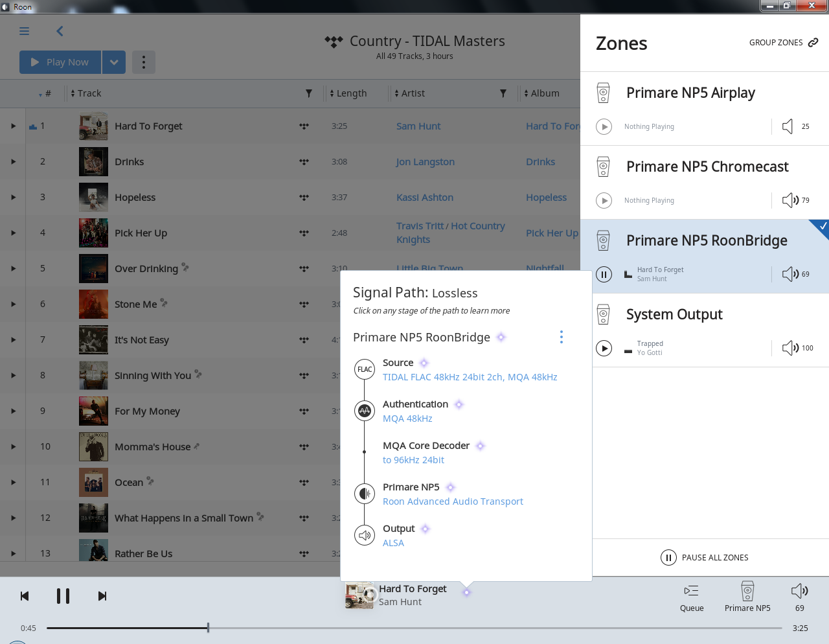Play on Primare NP5 Airplay zone
Image resolution: width=829 pixels, height=644 pixels.
(604, 126)
